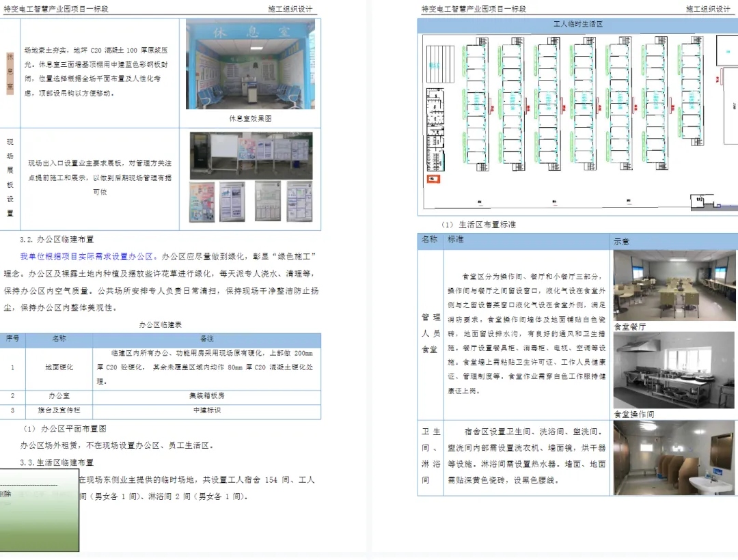
Task: Click 删除 in the green overlay box
Action: (5, 494)
